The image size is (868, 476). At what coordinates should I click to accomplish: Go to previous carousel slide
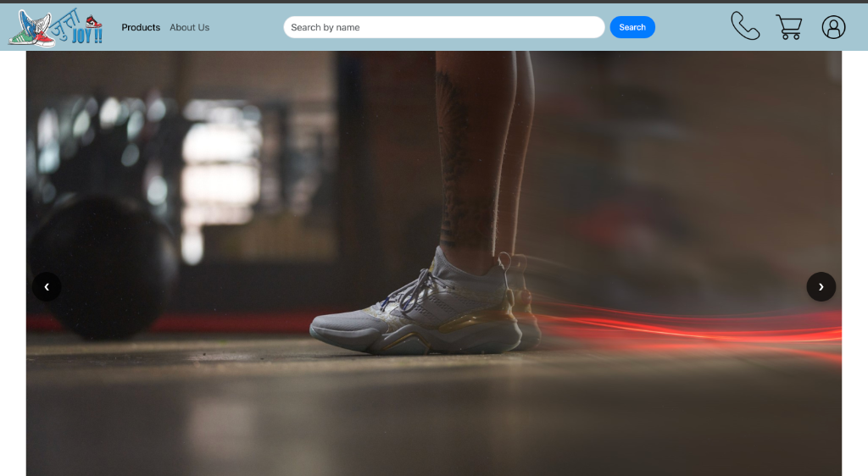47,286
